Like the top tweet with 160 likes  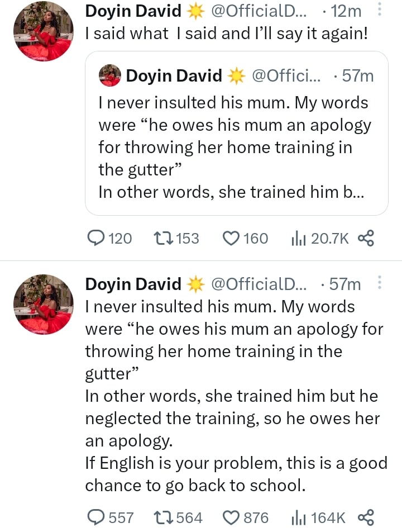(x=231, y=239)
